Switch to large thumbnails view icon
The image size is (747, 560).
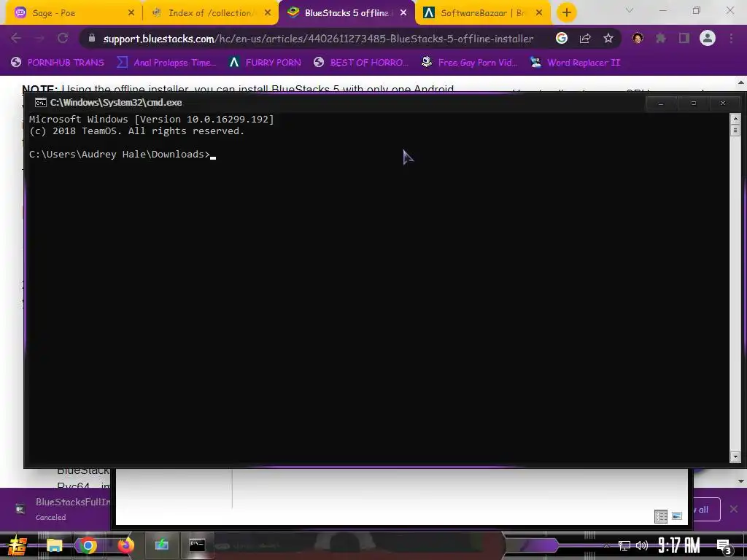pyautogui.click(x=677, y=516)
